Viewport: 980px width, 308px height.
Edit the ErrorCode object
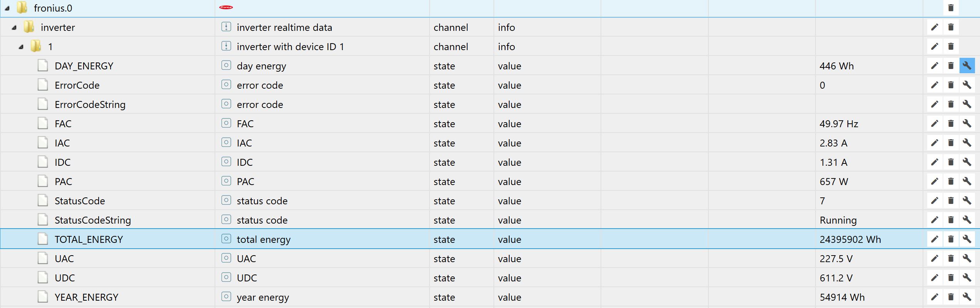(935, 85)
